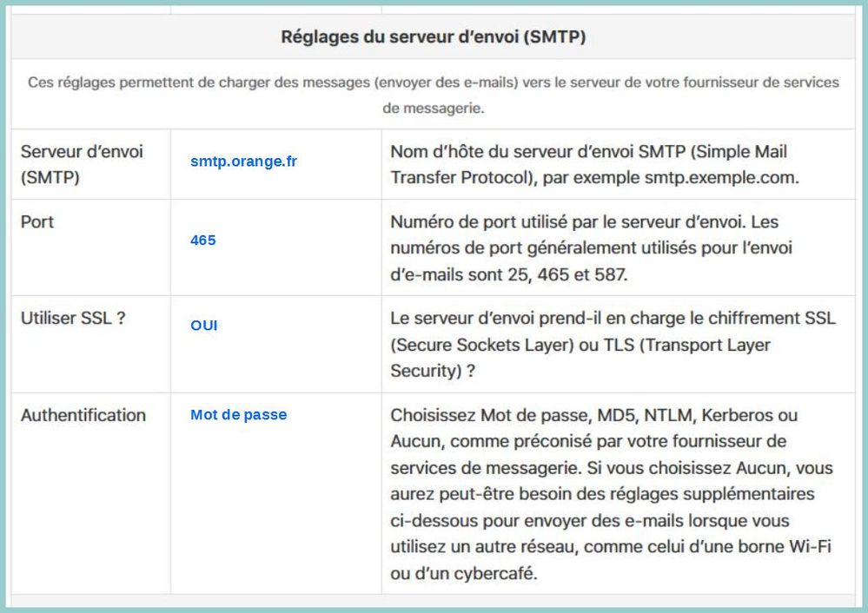This screenshot has height=613, width=868.
Task: Select the Port row label
Action: [37, 222]
